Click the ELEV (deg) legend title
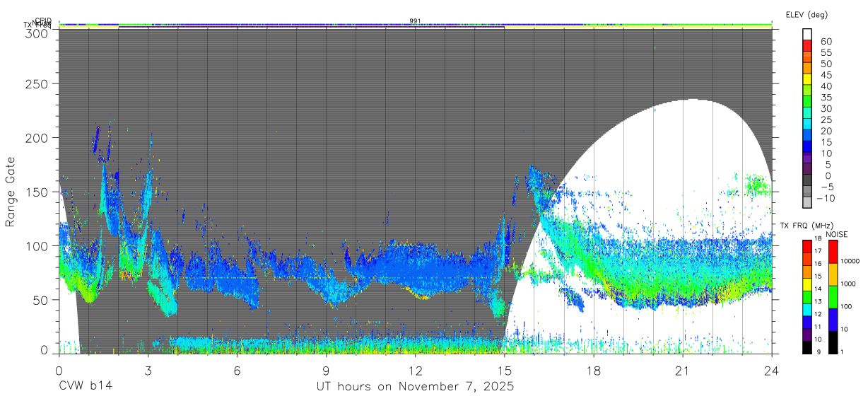The image size is (868, 401). pos(807,14)
